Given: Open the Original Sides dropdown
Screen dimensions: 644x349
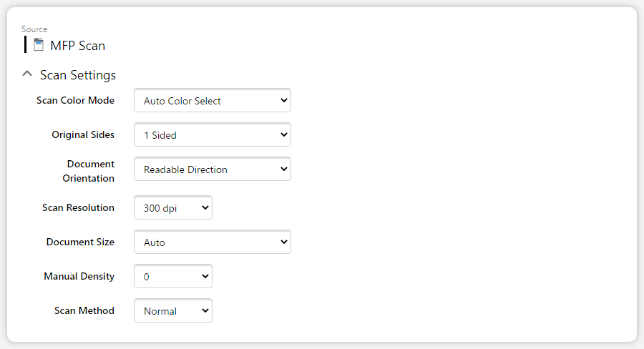Looking at the screenshot, I should coord(213,134).
